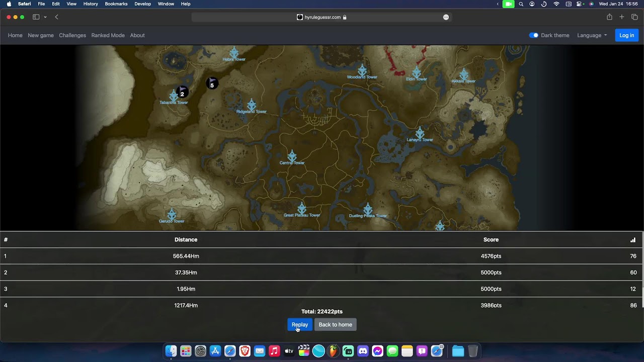Viewport: 644px width, 362px height.
Task: Open the Develop menu
Action: click(x=142, y=4)
